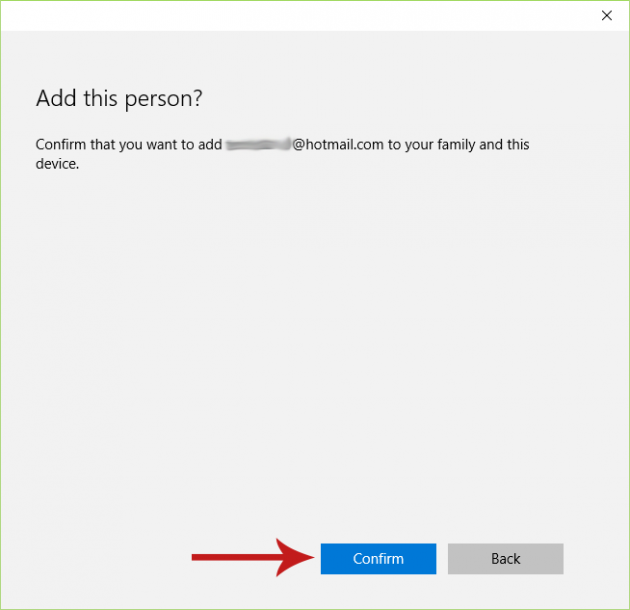The width and height of the screenshot is (630, 610).
Task: Click the @hotmail.com address text
Action: tap(338, 145)
